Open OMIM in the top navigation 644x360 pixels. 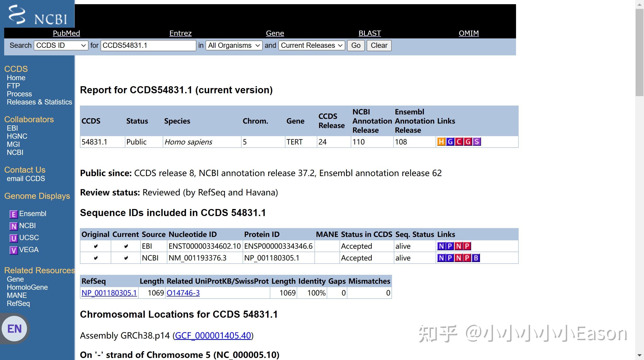(469, 33)
